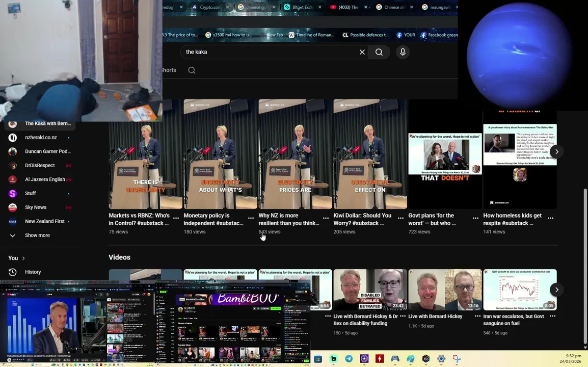
Task: Open options for Iran war escalates video
Action: (552, 317)
